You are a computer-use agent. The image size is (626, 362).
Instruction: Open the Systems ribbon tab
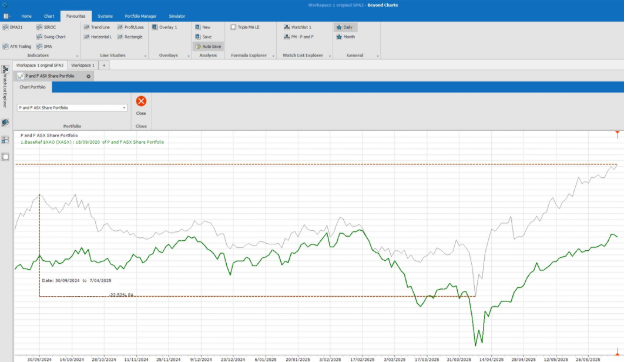(x=105, y=16)
